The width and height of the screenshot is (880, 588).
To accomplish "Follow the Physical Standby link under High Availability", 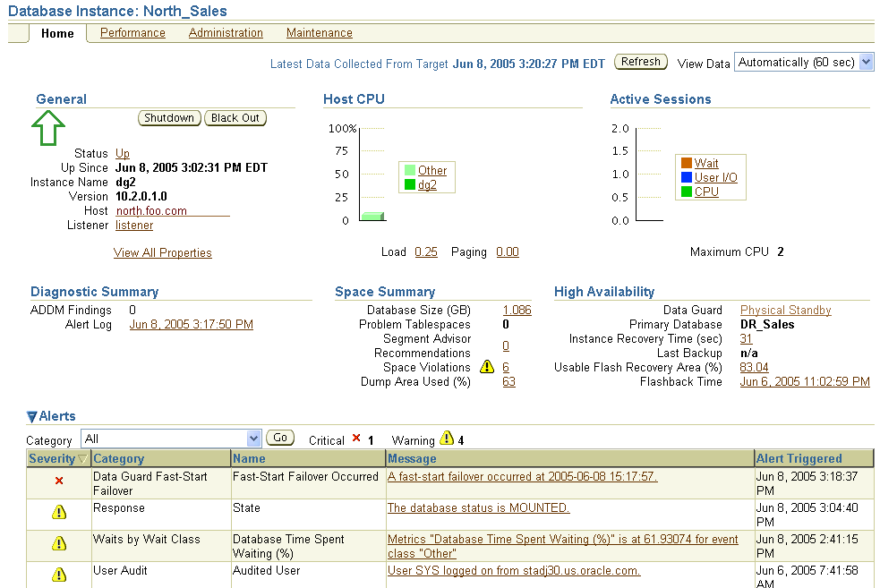I will click(x=785, y=310).
